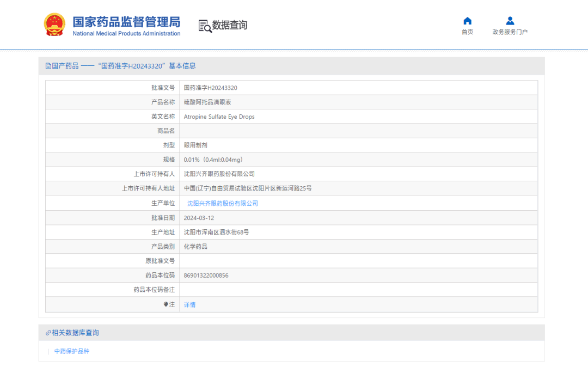This screenshot has height=367, width=588.
Task: Click the document icon beside 国产药品 heading
Action: click(x=48, y=66)
